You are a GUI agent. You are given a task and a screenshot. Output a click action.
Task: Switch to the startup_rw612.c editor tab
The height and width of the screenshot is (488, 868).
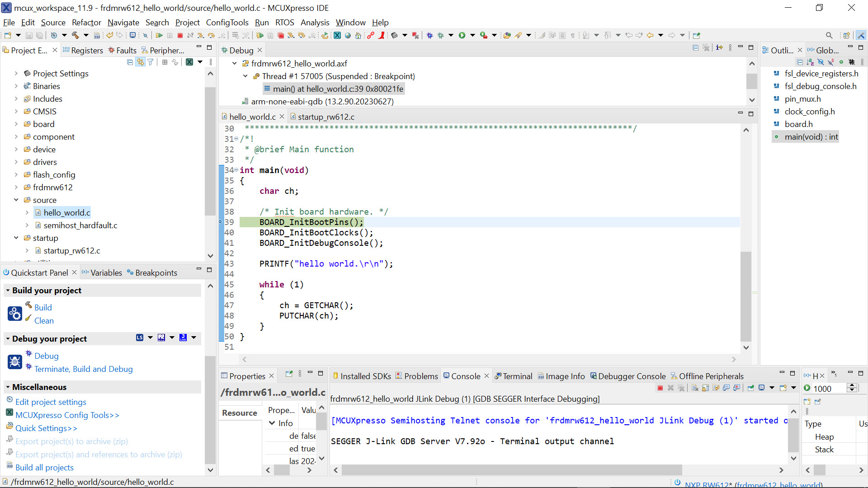[x=325, y=117]
